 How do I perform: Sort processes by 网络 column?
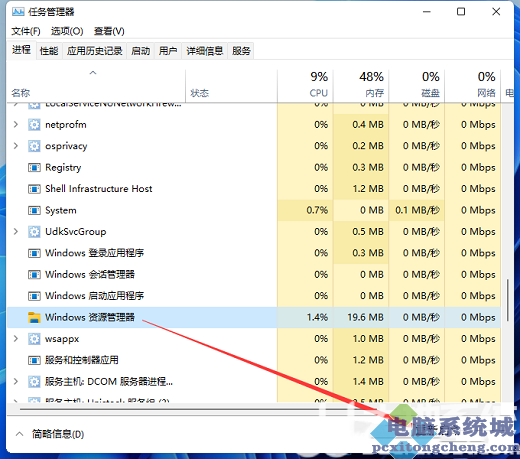[x=472, y=85]
